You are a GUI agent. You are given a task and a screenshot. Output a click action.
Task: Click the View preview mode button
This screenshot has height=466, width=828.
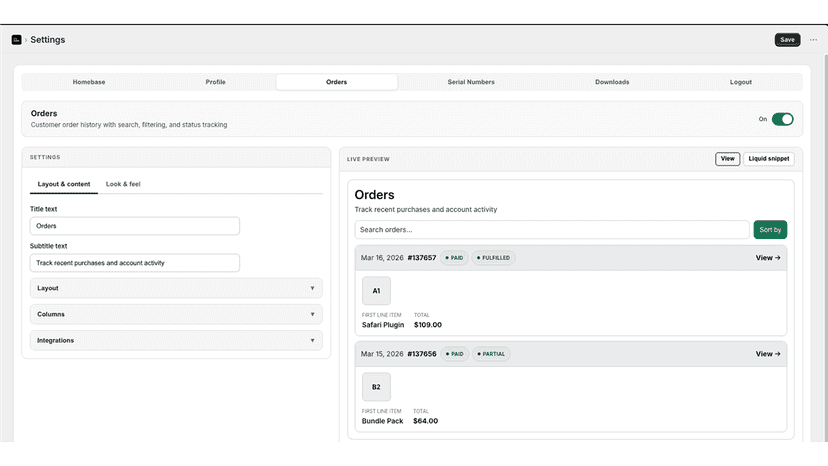point(727,159)
